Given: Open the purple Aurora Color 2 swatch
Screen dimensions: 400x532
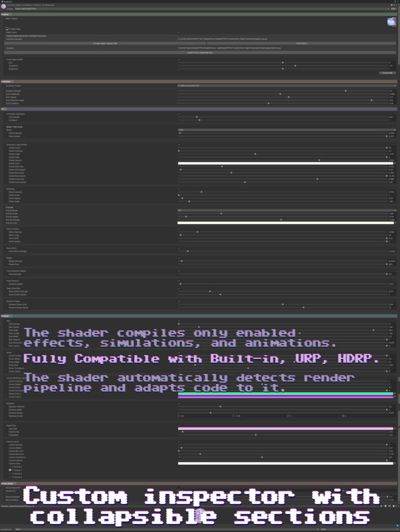Looking at the screenshot, I should (x=286, y=396).
